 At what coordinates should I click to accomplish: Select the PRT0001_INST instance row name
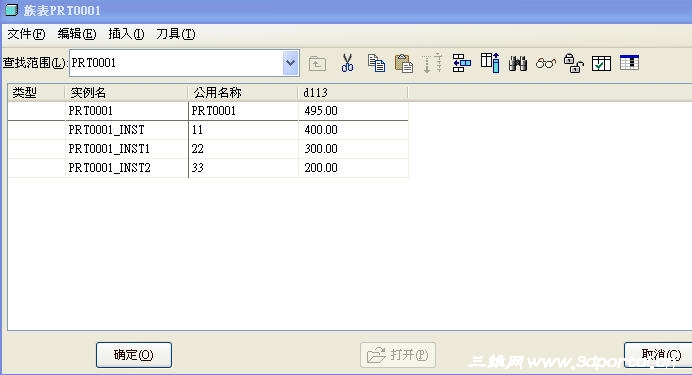point(127,130)
